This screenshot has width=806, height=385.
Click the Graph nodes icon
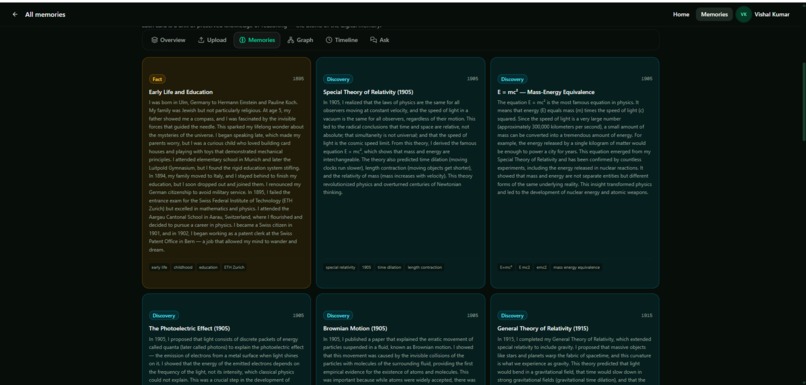click(290, 40)
